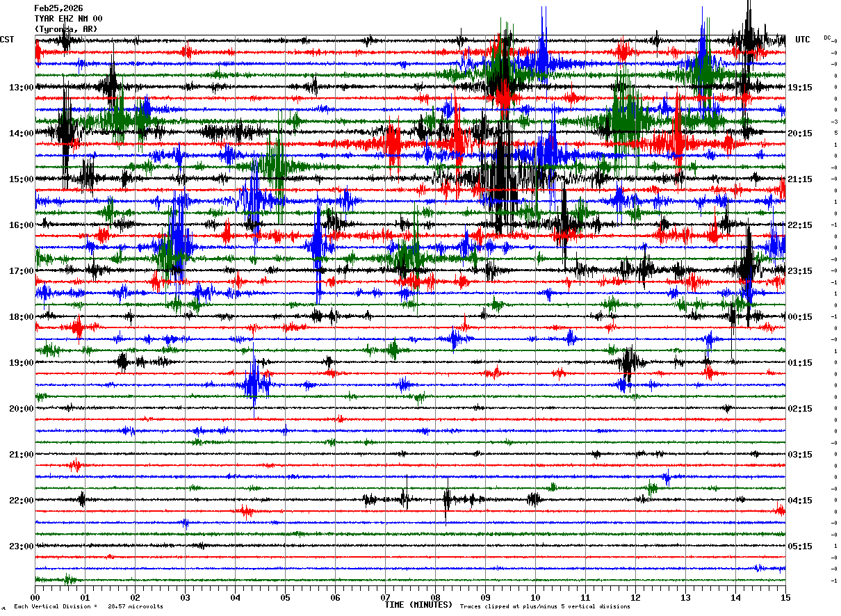Click the 04:15 UTC time label
Screen dimensions: 841x616
[800, 501]
